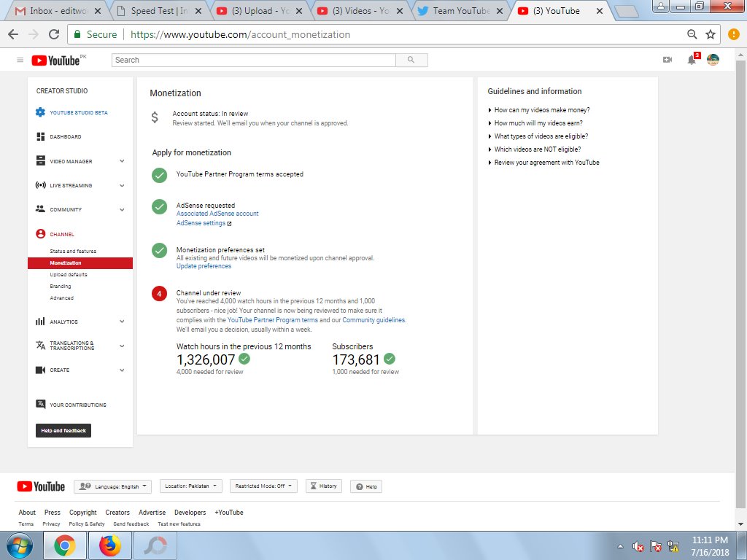Open the YouTube Partner Program terms link
Image resolution: width=747 pixels, height=560 pixels.
[x=273, y=320]
